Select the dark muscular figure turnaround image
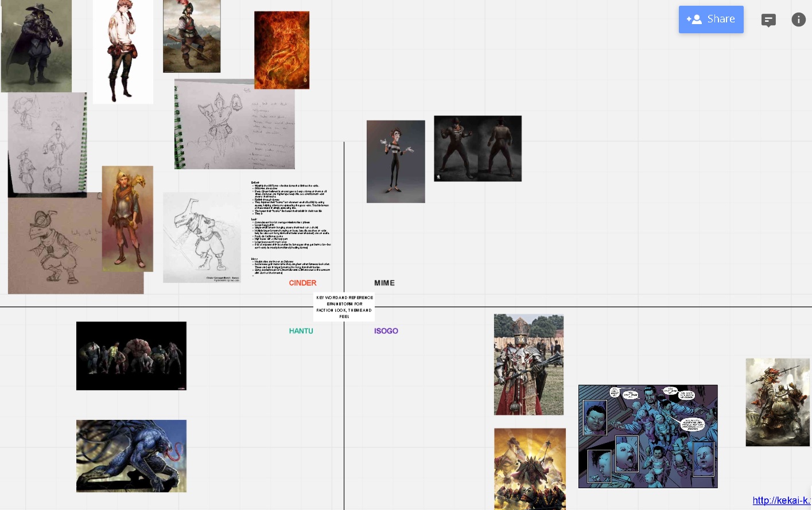The width and height of the screenshot is (812, 510). 477,149
